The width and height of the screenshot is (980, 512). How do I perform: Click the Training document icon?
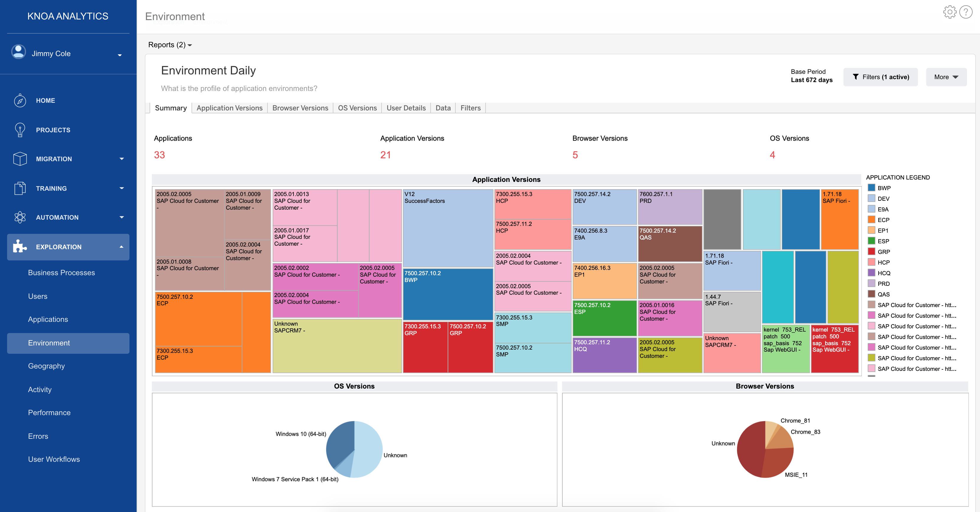[20, 188]
